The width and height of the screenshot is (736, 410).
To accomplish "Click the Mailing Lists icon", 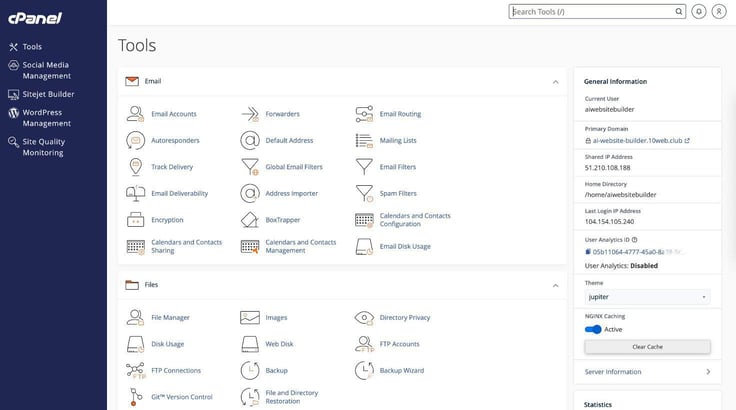I will click(364, 140).
